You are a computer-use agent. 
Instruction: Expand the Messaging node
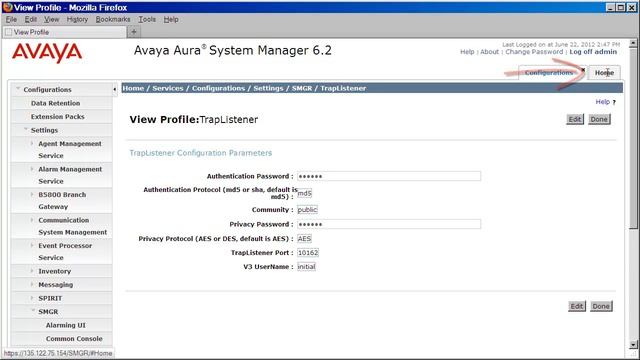coord(32,284)
